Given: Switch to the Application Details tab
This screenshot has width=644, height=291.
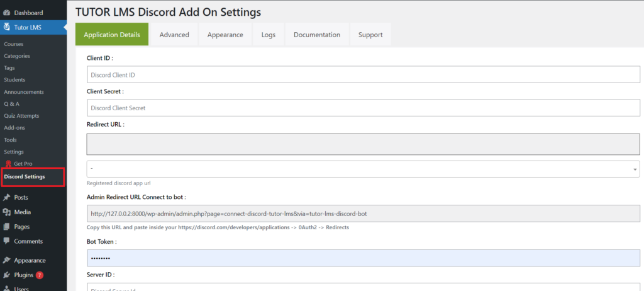Looking at the screenshot, I should click(x=112, y=35).
